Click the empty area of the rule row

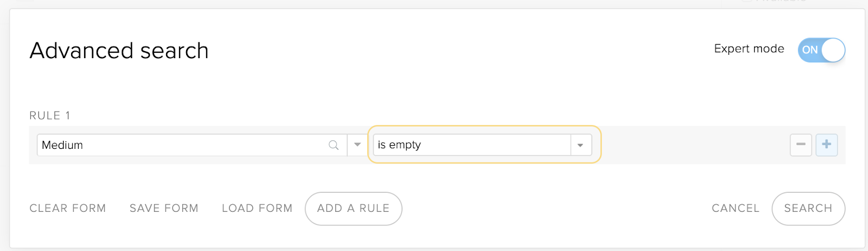tap(694, 145)
